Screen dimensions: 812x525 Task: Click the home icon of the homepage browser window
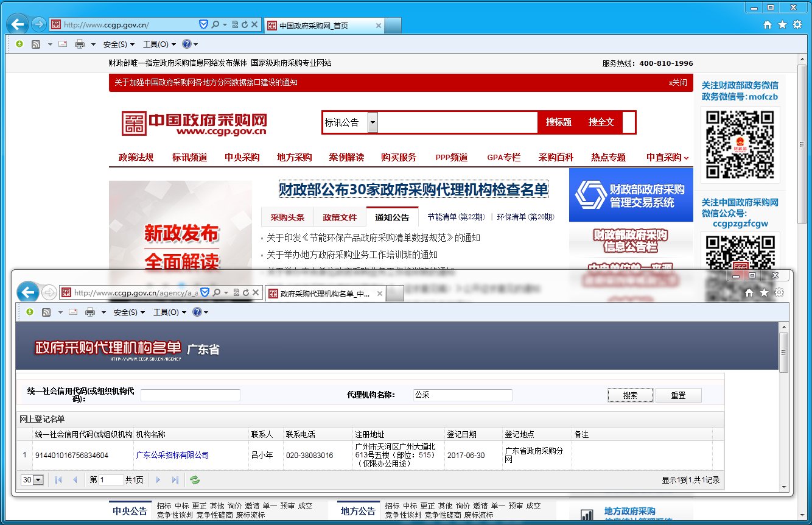768,25
